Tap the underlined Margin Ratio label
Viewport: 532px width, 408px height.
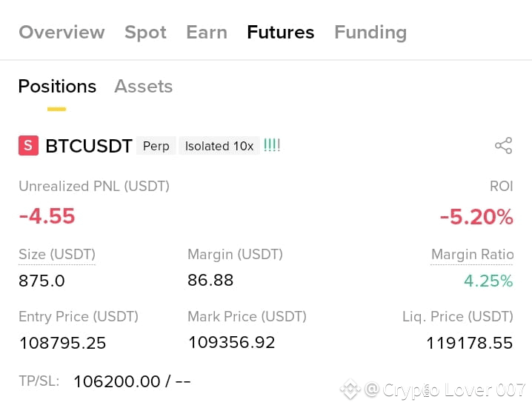pyautogui.click(x=472, y=255)
